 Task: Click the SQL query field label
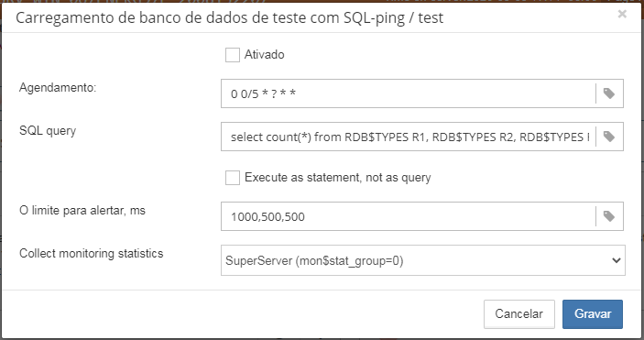pos(48,131)
